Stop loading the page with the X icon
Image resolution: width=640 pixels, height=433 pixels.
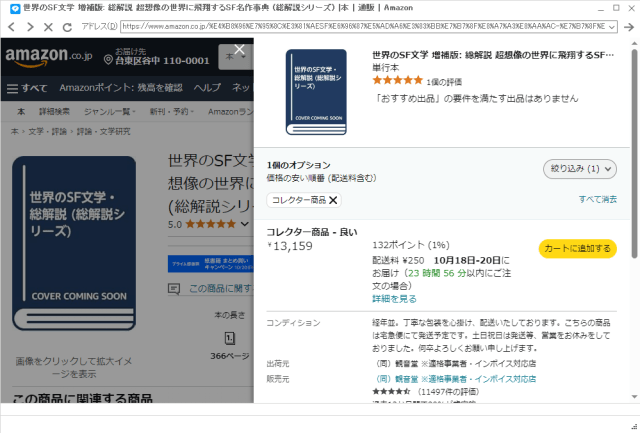[x=48, y=27]
